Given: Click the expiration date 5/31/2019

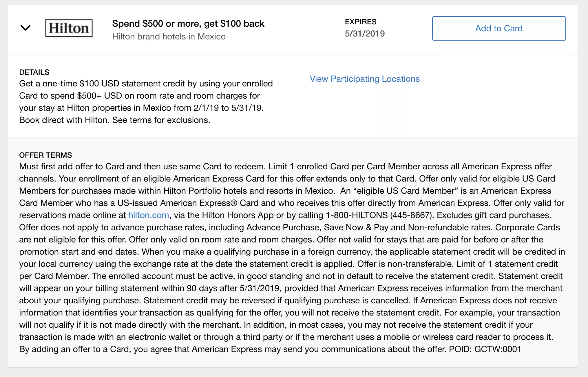Looking at the screenshot, I should (x=364, y=34).
